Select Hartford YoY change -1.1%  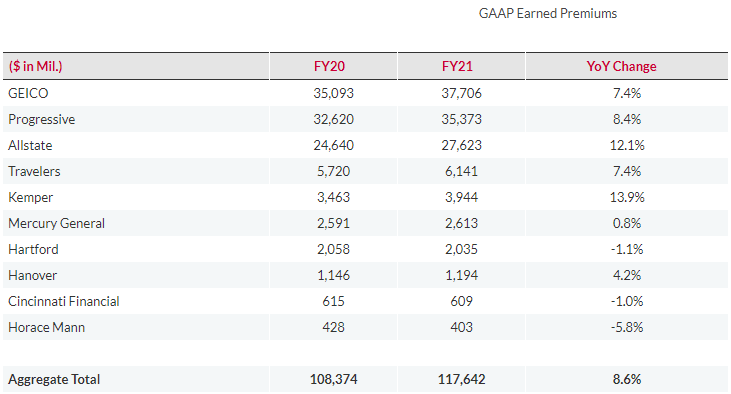(627, 249)
